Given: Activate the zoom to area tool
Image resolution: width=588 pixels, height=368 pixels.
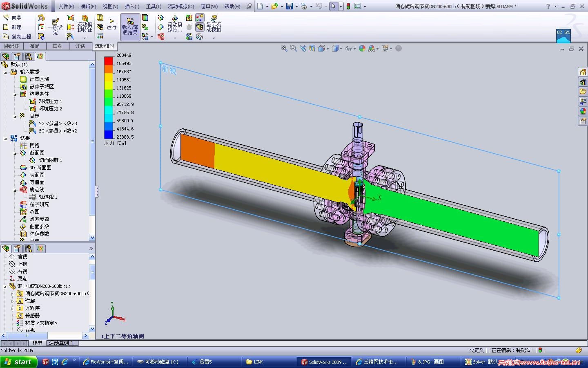Looking at the screenshot, I should click(x=293, y=48).
